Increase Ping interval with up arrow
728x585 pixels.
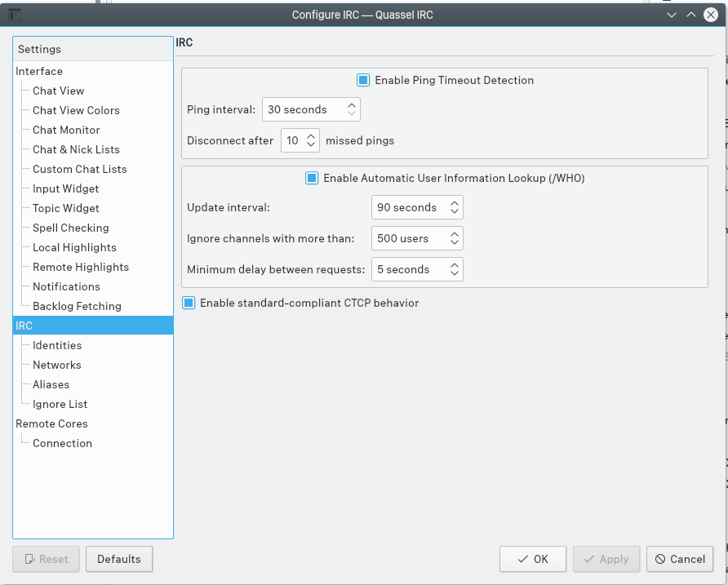point(352,105)
